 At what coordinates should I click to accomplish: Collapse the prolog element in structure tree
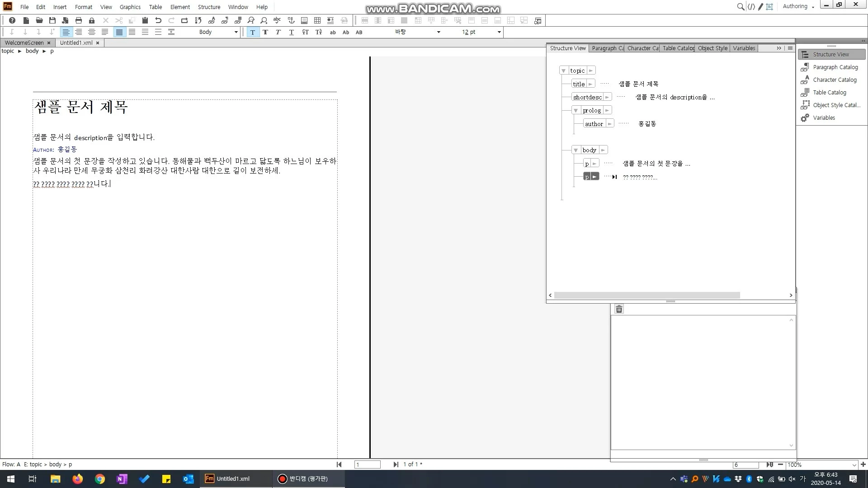[x=576, y=111]
